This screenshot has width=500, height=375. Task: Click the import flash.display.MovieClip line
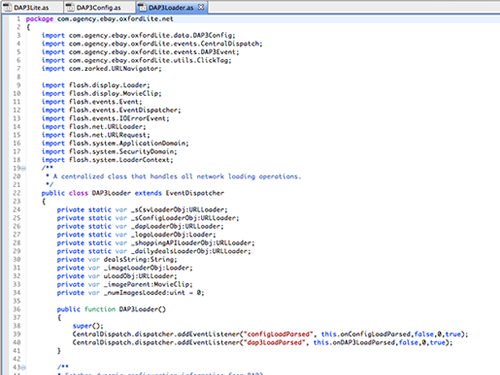(101, 93)
